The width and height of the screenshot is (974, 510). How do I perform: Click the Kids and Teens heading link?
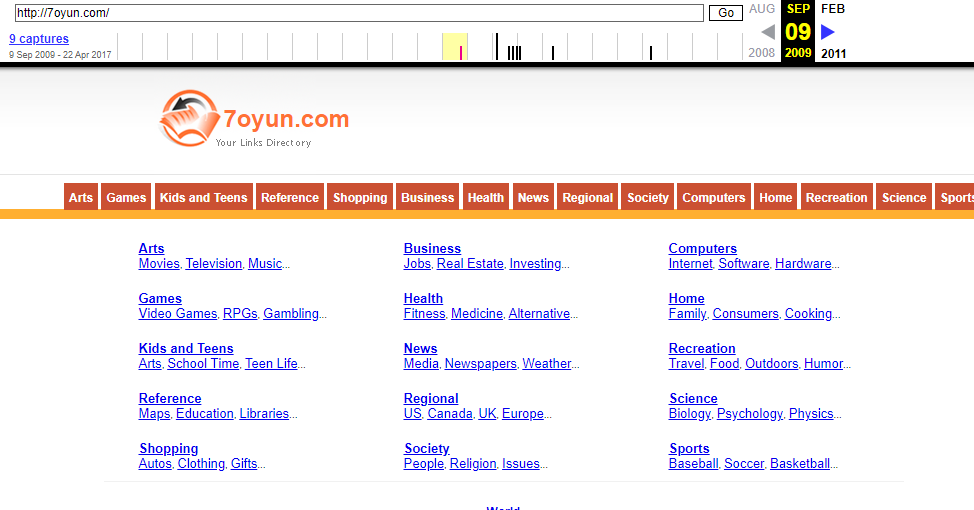click(x=186, y=348)
